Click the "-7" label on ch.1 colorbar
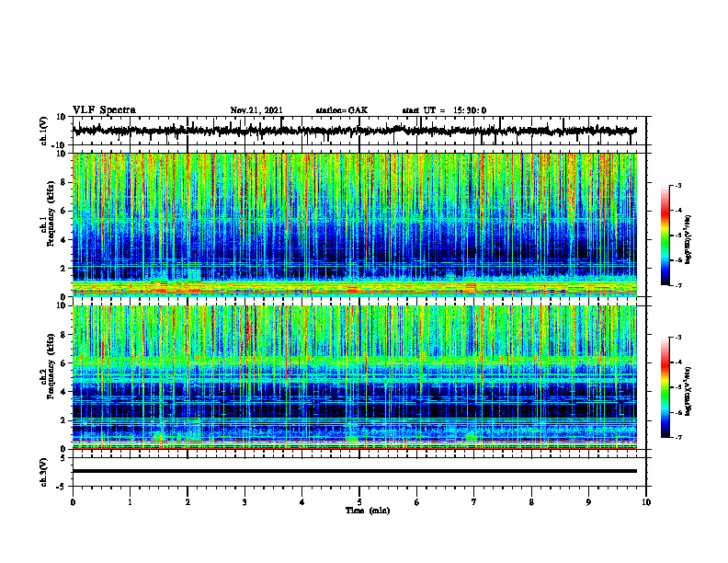 (x=677, y=285)
